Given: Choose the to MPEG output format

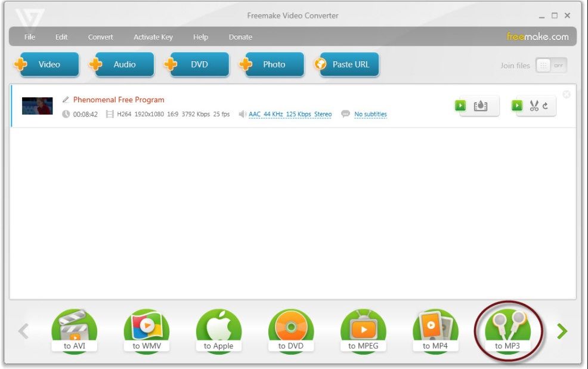Looking at the screenshot, I should pos(363,330).
